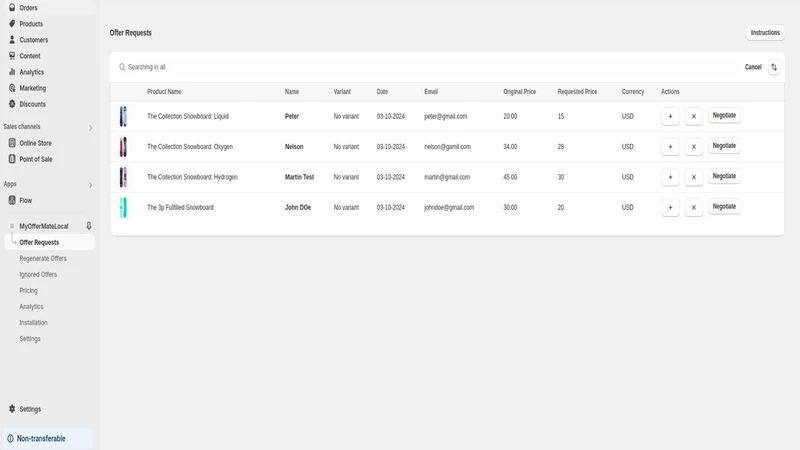Image resolution: width=800 pixels, height=450 pixels.
Task: Accept John DOe's offer with plus icon
Action: click(670, 207)
